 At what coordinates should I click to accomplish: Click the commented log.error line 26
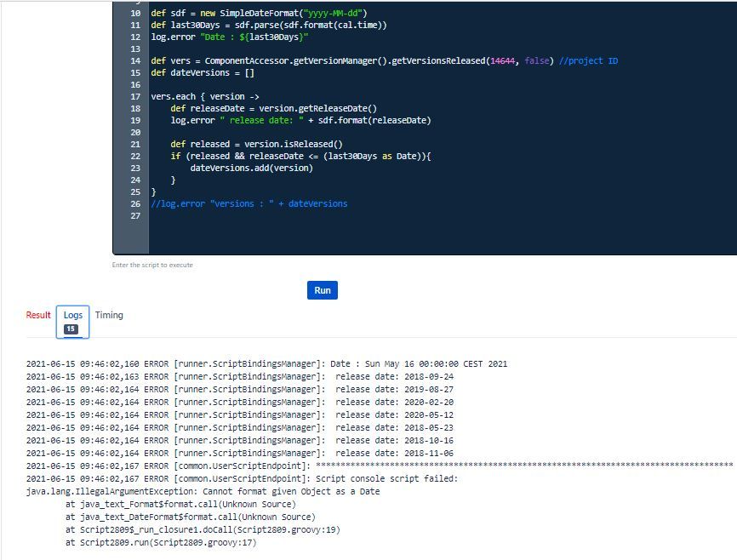click(x=249, y=203)
